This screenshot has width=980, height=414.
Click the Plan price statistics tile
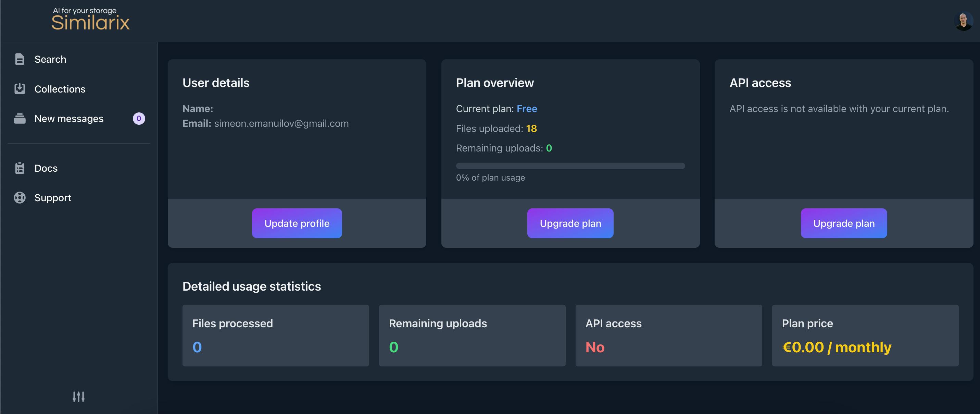(865, 336)
